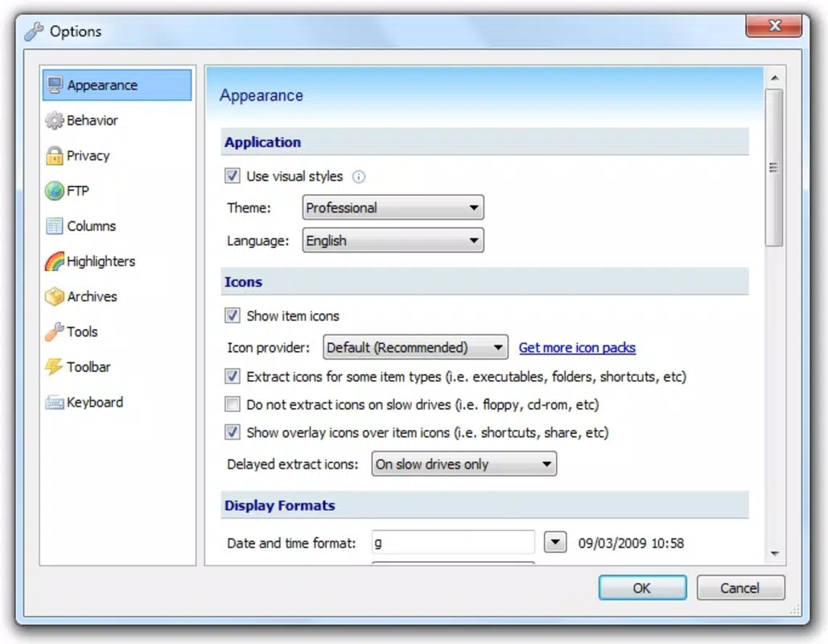The image size is (828, 644).
Task: Click the Columns table icon
Action: pyautogui.click(x=55, y=226)
